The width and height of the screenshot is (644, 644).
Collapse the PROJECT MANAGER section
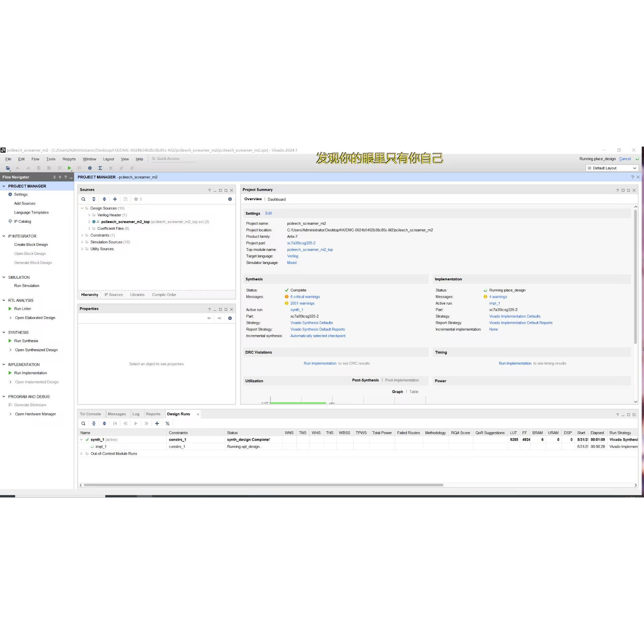(x=4, y=186)
